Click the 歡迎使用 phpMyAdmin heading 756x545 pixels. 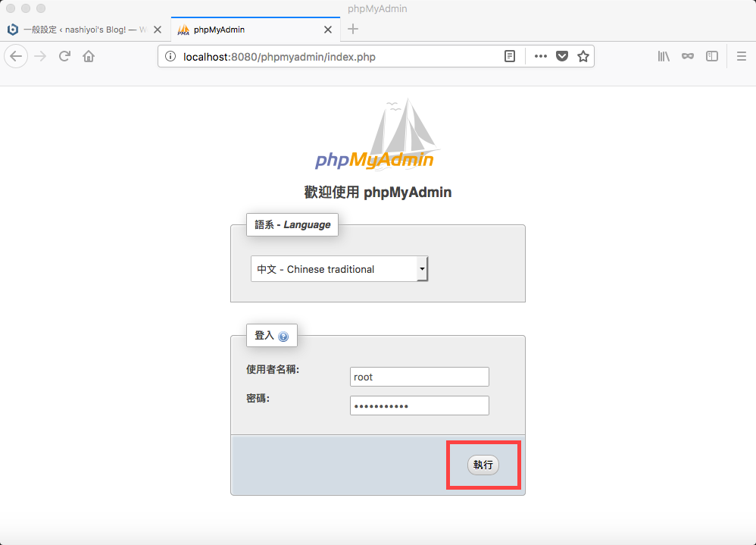click(x=377, y=192)
